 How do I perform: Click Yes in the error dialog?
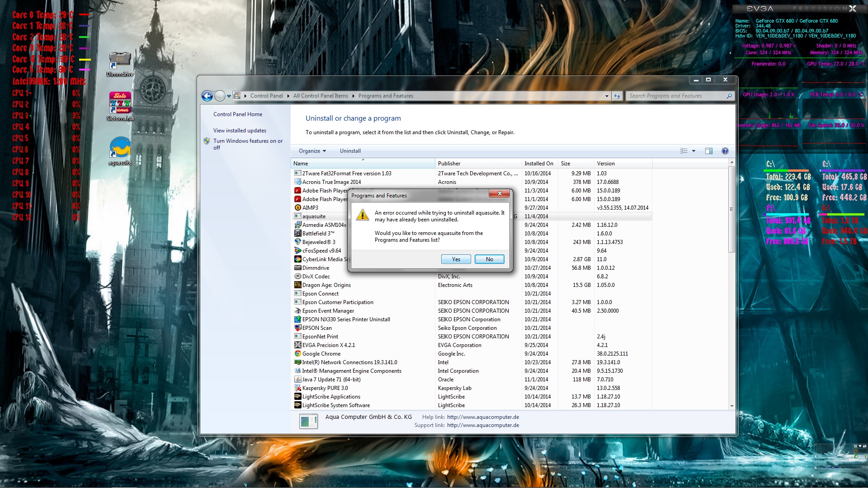coord(456,259)
